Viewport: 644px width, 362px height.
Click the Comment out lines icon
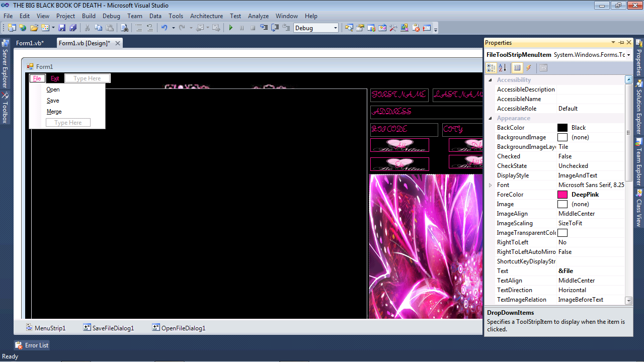138,28
